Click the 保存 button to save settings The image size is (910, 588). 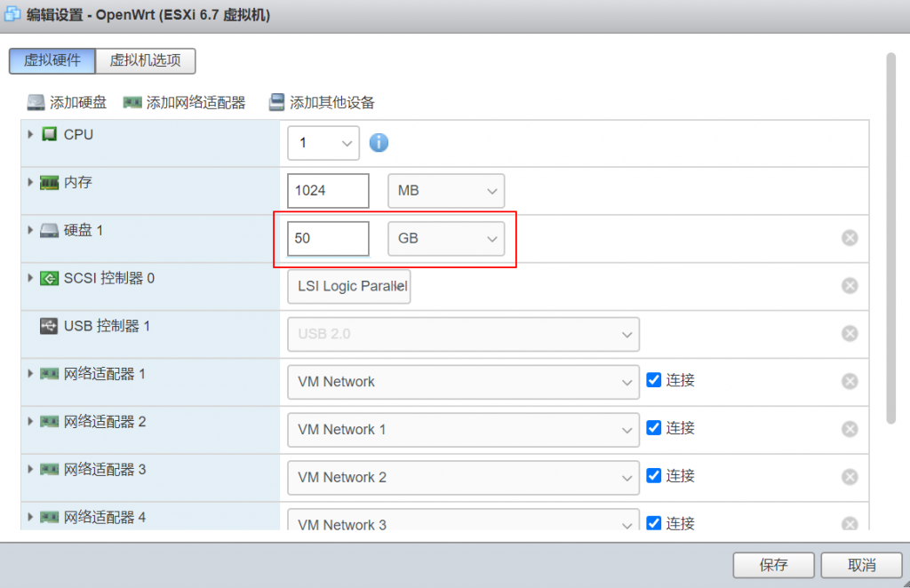(x=772, y=565)
